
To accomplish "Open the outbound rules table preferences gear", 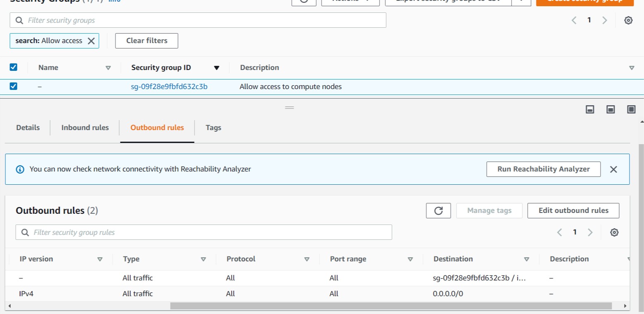I will click(614, 232).
